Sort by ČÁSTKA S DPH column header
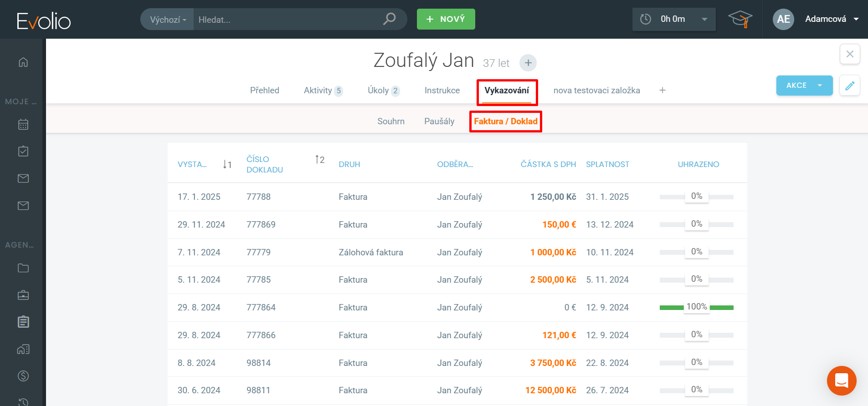 coord(548,164)
